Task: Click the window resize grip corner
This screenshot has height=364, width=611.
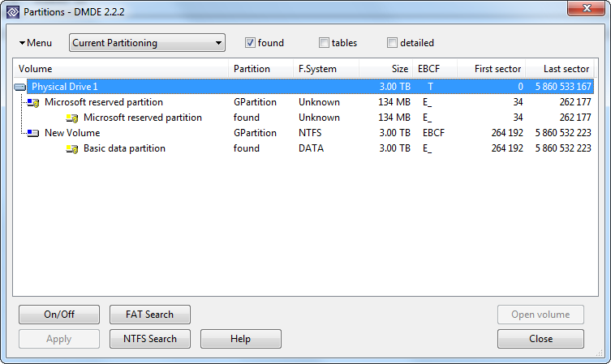Action: [600, 353]
